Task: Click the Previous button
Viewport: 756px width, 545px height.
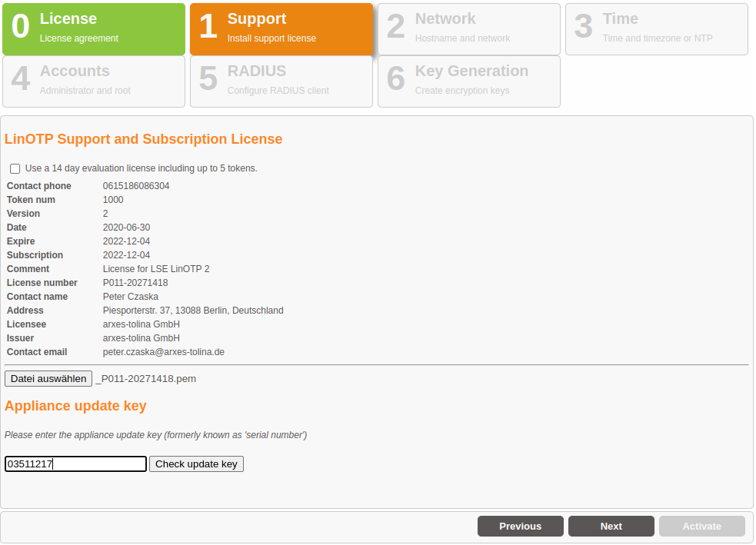Action: click(520, 527)
